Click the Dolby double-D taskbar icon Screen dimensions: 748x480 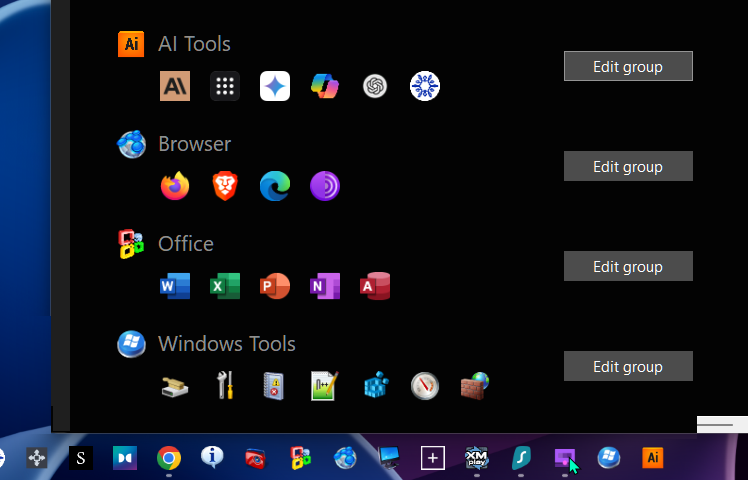(x=125, y=458)
